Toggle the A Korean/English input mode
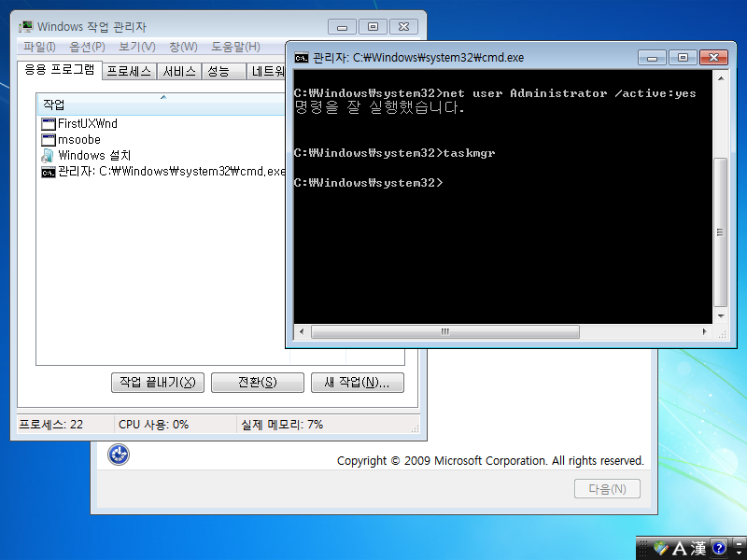Image resolution: width=747 pixels, height=560 pixels. point(679,548)
